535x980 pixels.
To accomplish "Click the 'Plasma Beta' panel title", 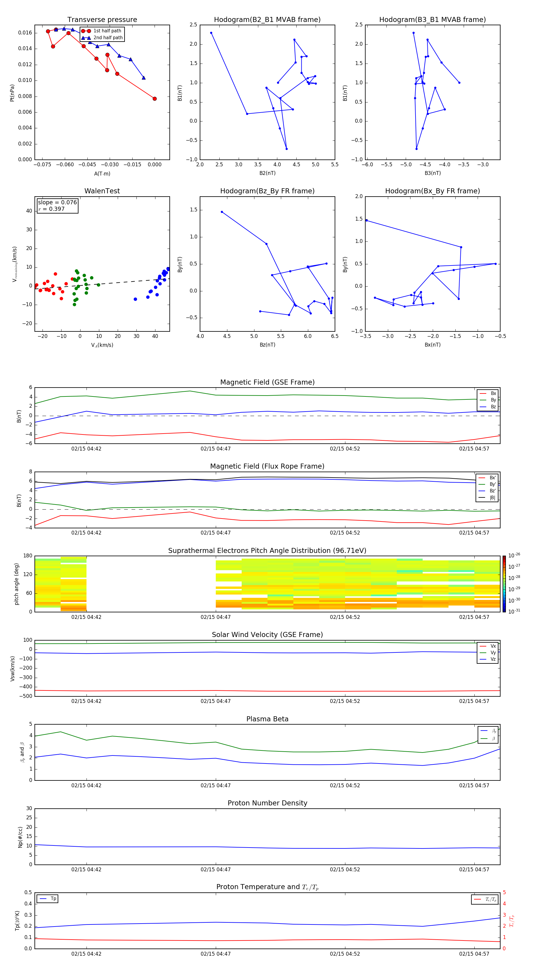I will pos(267,719).
